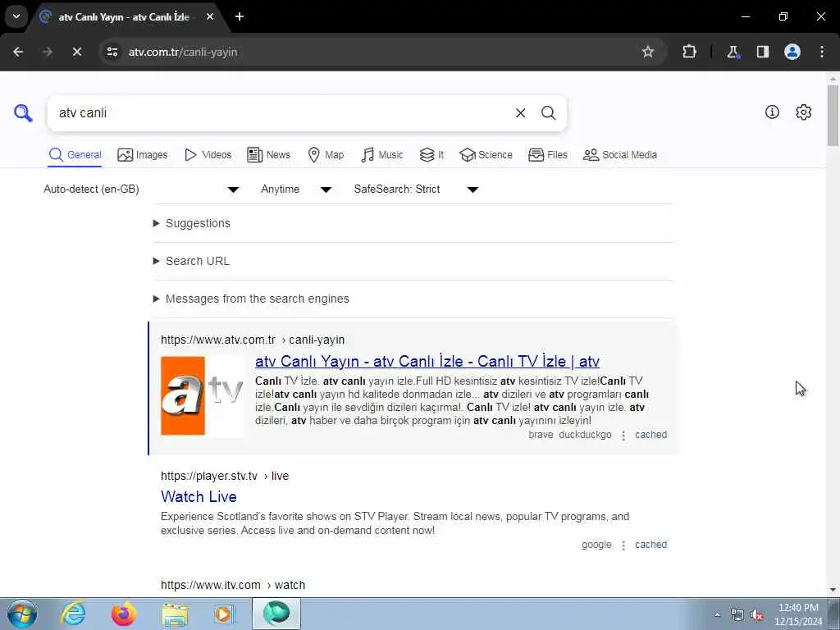Open the Windows Start menu

coord(22,614)
